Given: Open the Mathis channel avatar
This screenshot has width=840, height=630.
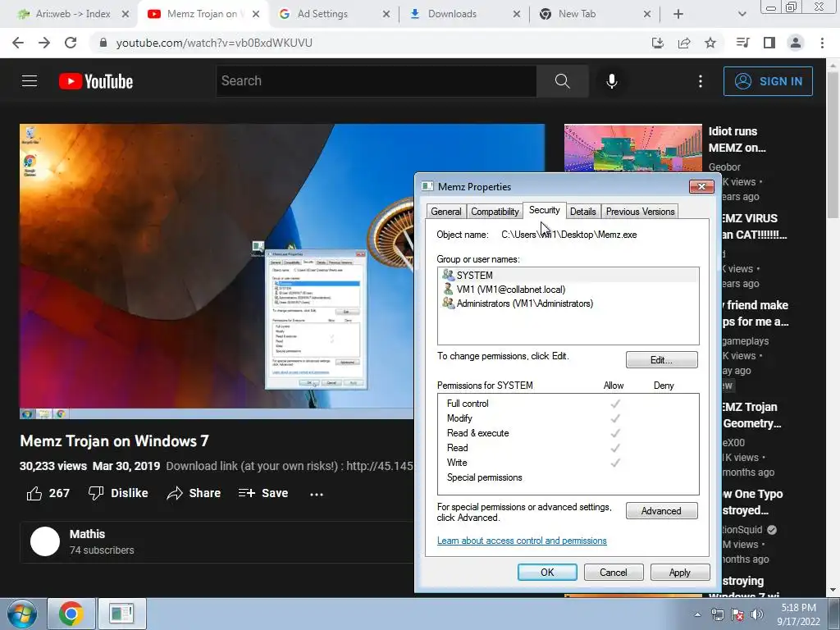Looking at the screenshot, I should (45, 541).
